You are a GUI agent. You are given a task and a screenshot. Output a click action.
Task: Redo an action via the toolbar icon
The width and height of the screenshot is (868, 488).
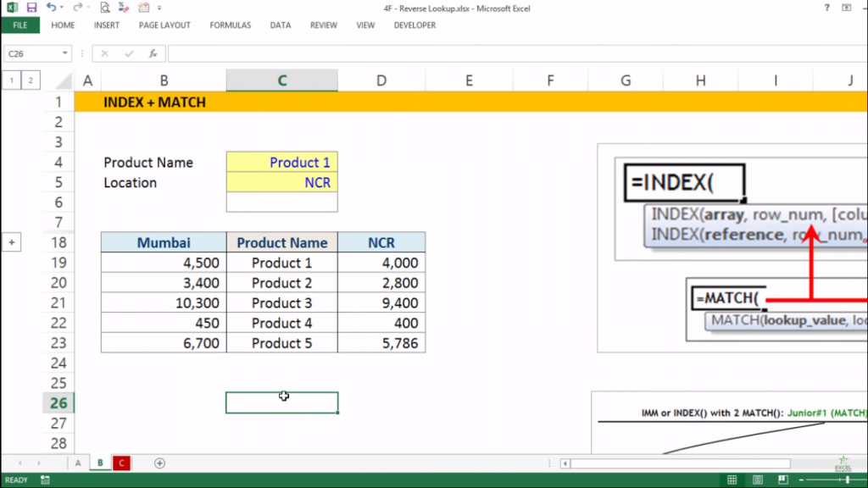[79, 7]
